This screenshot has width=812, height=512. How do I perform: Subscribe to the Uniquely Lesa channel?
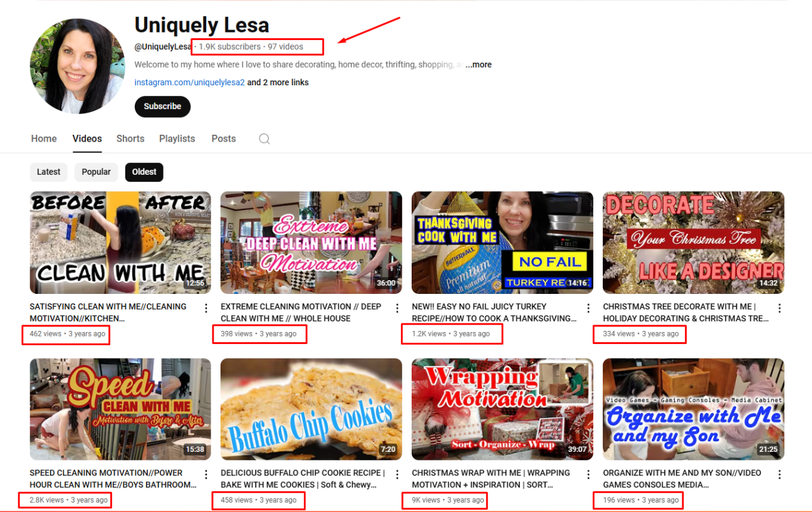point(162,107)
